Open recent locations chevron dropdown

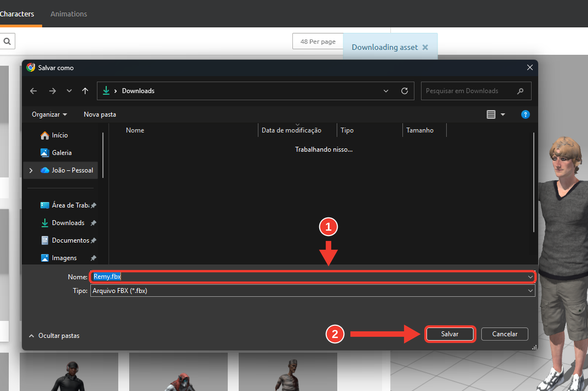69,91
